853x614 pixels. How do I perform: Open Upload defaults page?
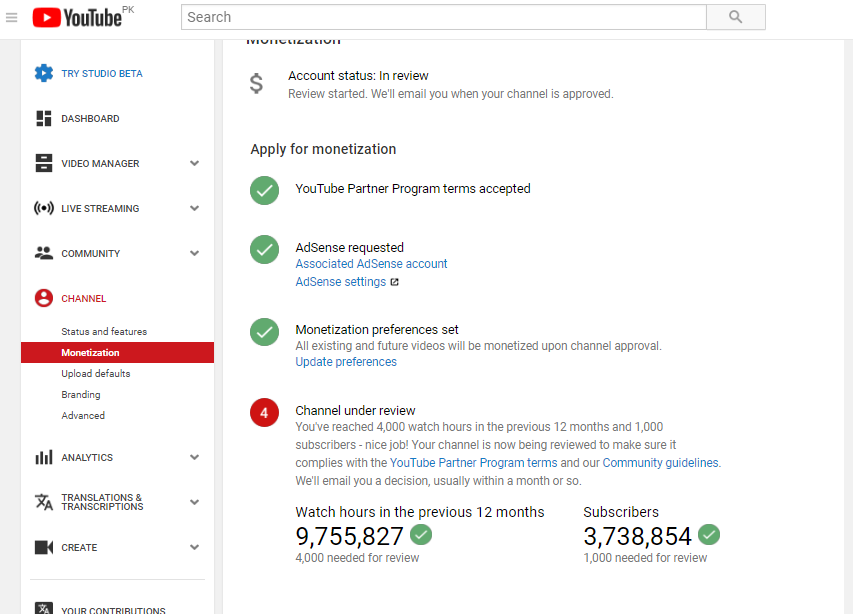96,374
